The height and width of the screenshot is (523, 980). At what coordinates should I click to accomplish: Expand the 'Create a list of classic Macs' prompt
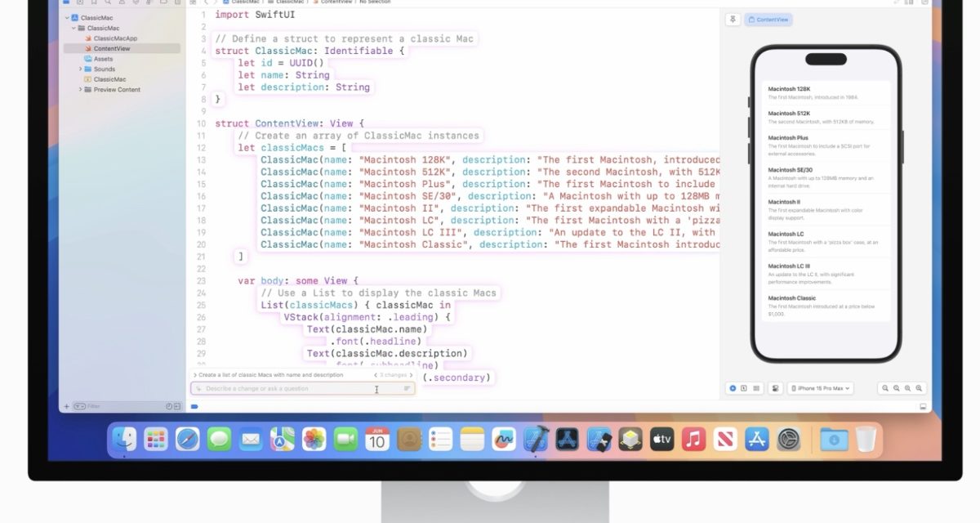click(195, 375)
